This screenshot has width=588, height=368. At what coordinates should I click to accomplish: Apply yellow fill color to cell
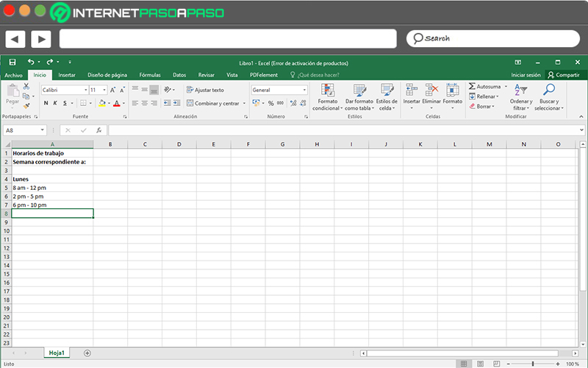click(102, 103)
